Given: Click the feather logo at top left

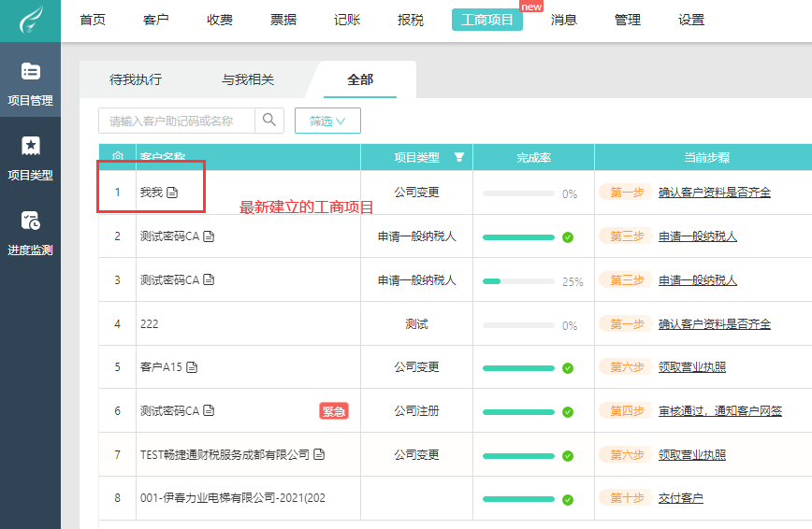Looking at the screenshot, I should point(31,21).
